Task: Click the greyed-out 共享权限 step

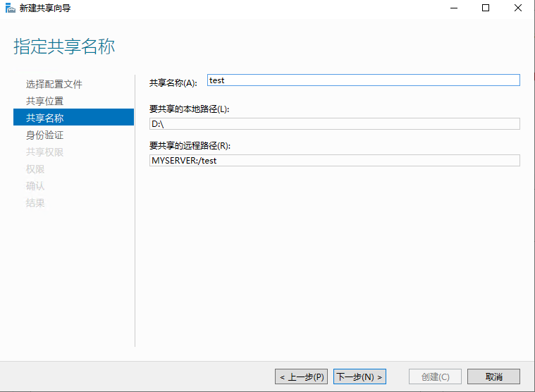Action: tap(44, 152)
